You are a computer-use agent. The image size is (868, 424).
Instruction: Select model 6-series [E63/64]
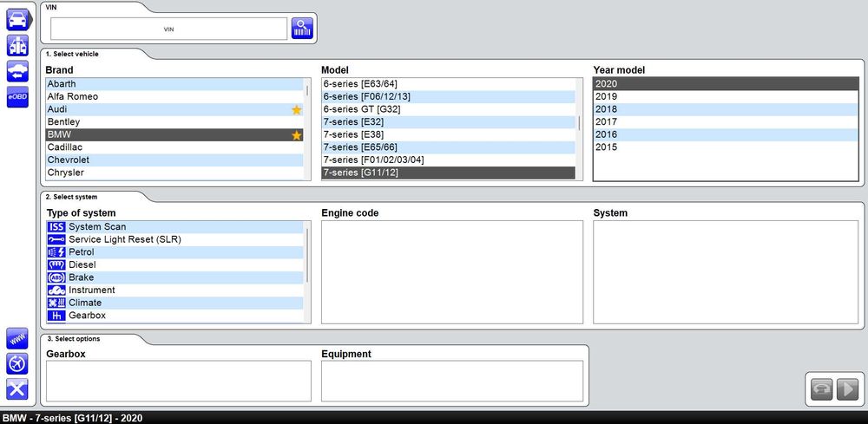pos(449,84)
